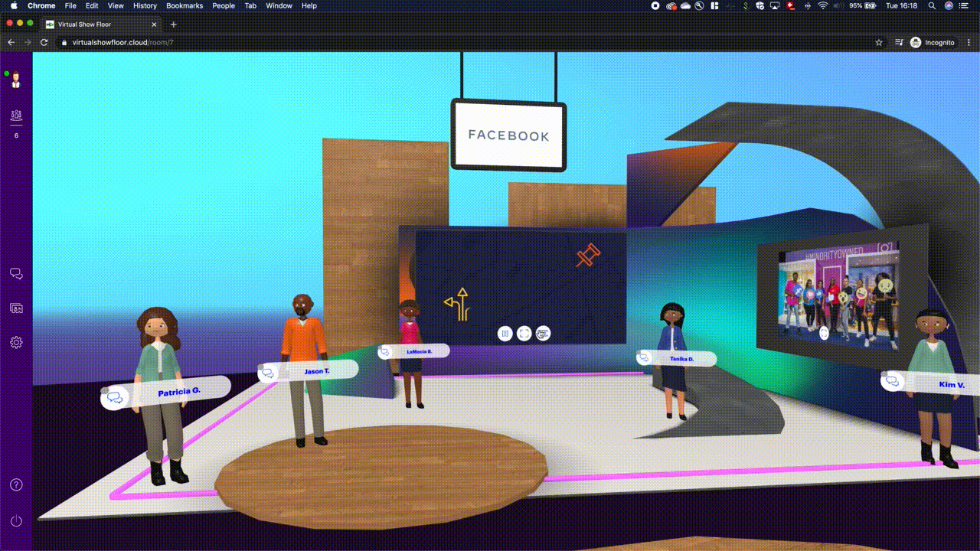Open Spotlight search in the menu bar
980x551 pixels.
(x=932, y=5)
